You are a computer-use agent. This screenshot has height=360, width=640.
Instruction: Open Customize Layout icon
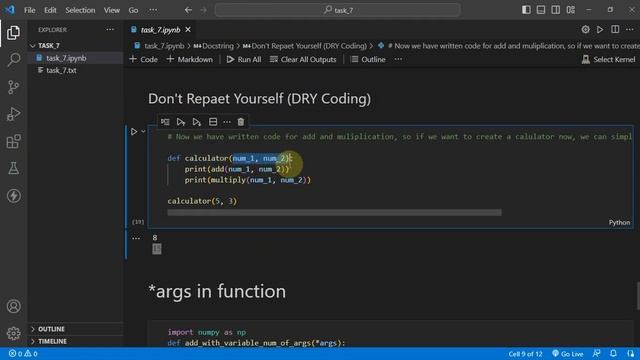[571, 10]
